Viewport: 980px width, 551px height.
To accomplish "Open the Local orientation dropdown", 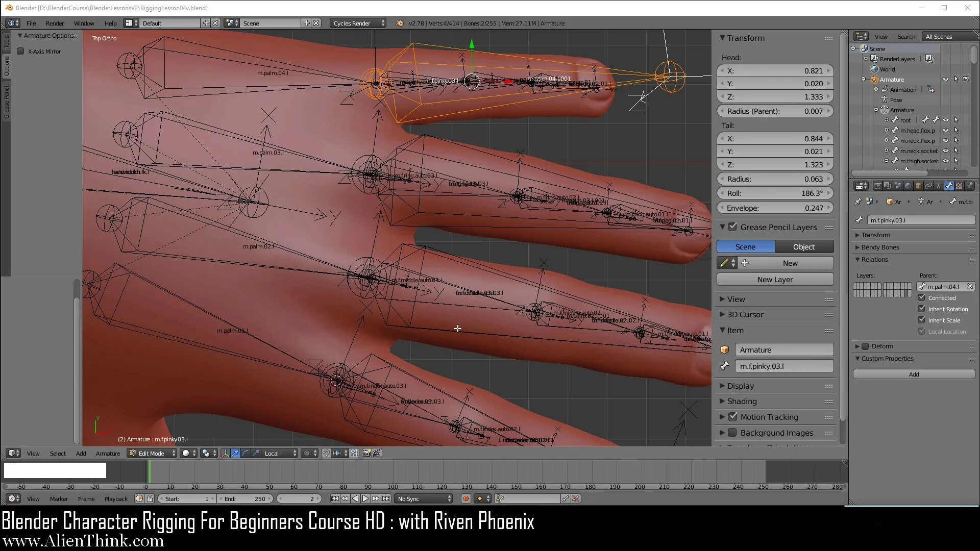I will 280,453.
